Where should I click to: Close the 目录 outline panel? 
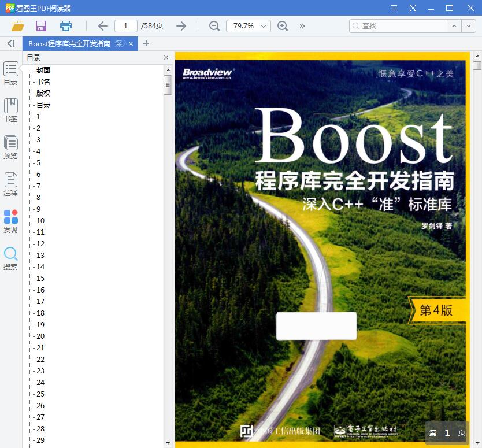click(166, 57)
